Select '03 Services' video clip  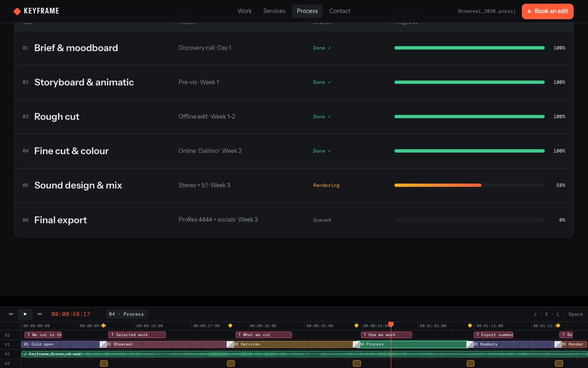click(x=293, y=344)
